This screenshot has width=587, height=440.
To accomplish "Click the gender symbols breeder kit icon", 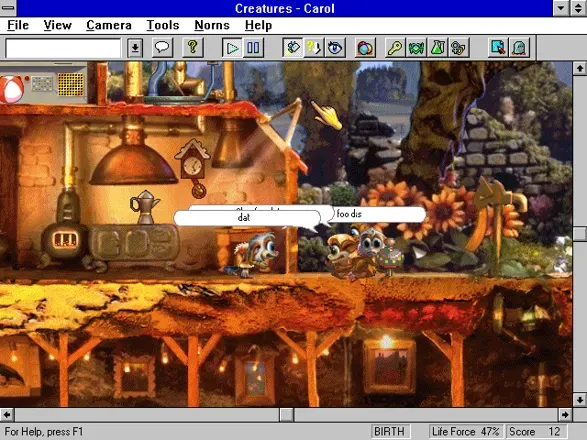I will 458,48.
